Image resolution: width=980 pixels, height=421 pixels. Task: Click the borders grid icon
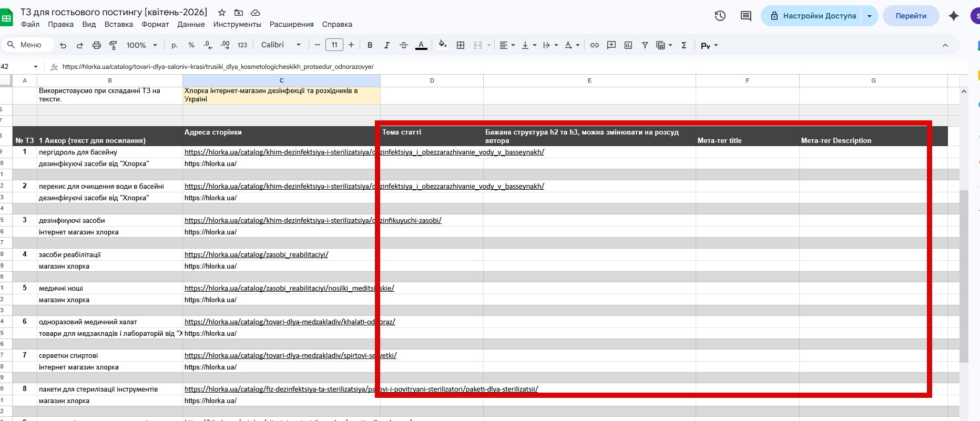[461, 45]
